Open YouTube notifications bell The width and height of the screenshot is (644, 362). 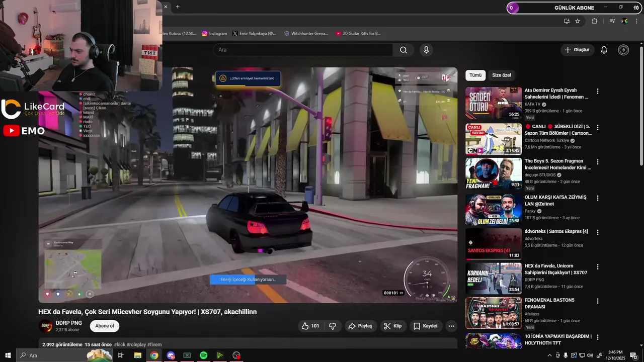pos(604,50)
